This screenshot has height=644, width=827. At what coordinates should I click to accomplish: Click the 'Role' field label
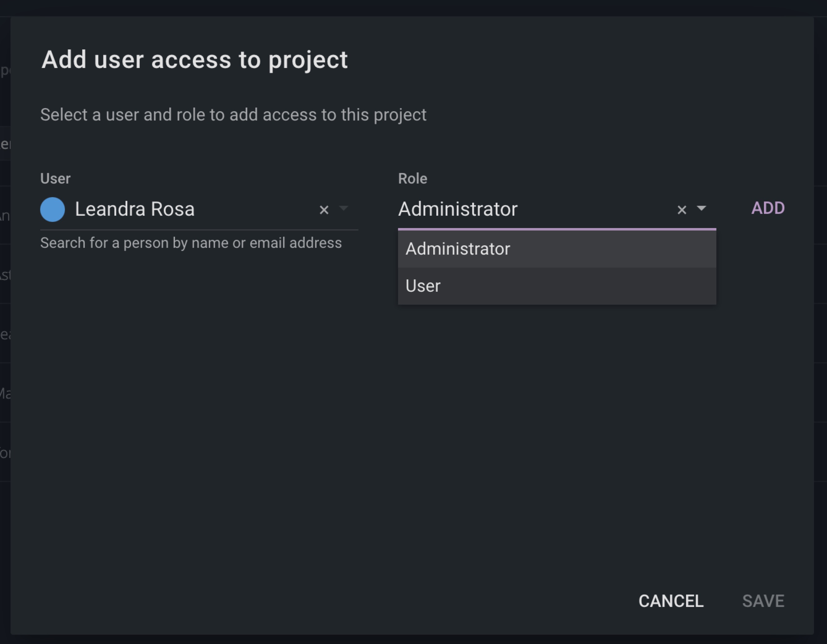pos(412,178)
